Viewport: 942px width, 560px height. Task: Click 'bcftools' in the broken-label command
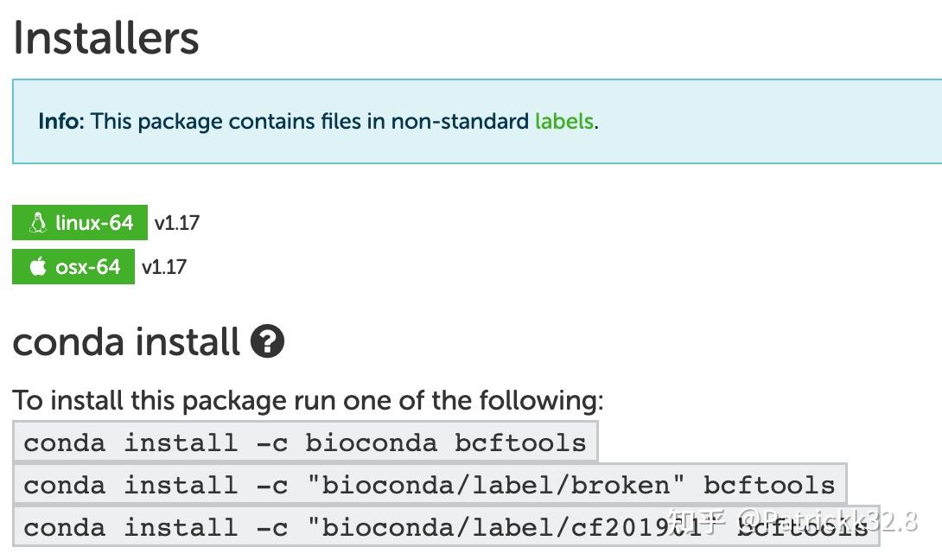[x=769, y=485]
